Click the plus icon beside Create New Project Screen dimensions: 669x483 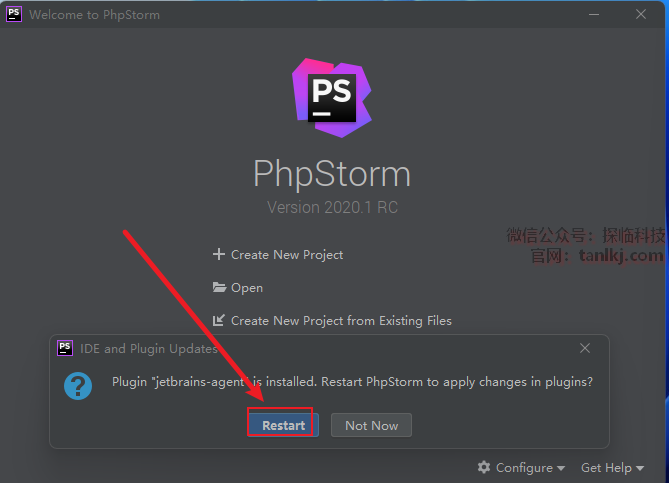219,255
